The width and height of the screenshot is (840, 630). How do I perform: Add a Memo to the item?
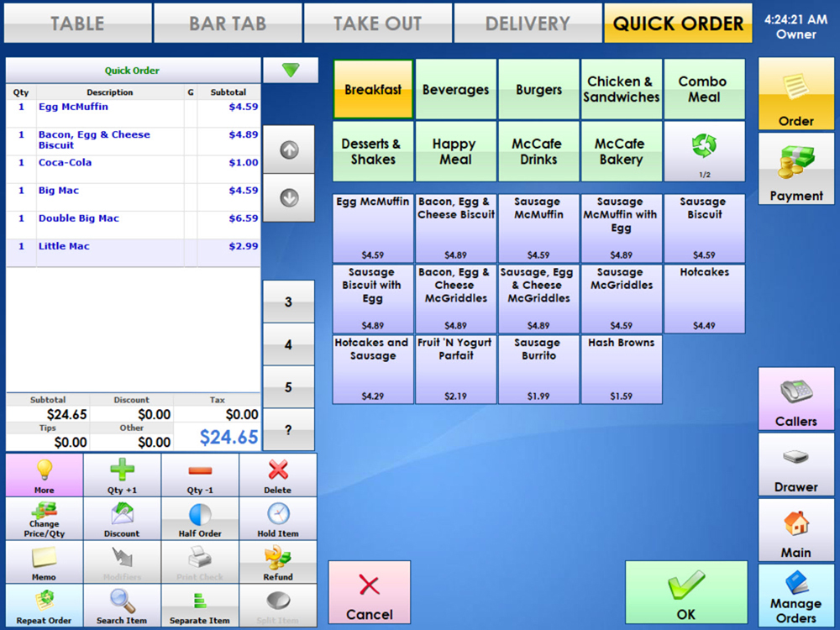point(45,562)
